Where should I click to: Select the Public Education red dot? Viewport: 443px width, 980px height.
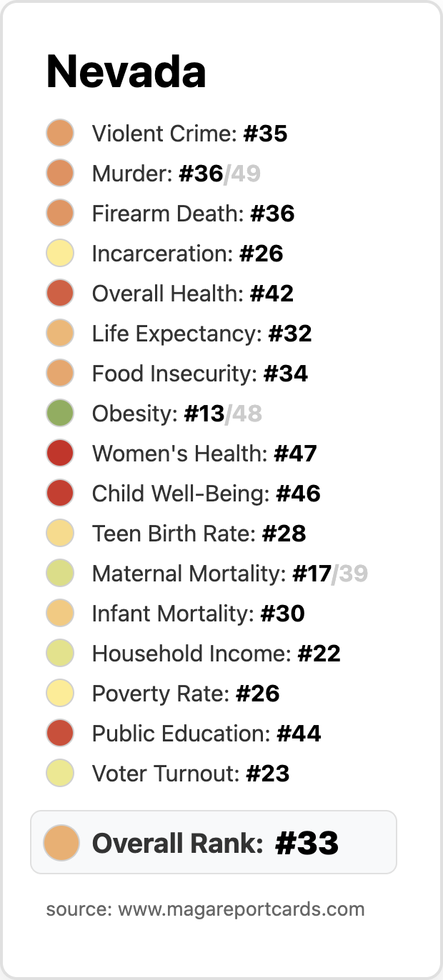click(x=60, y=734)
